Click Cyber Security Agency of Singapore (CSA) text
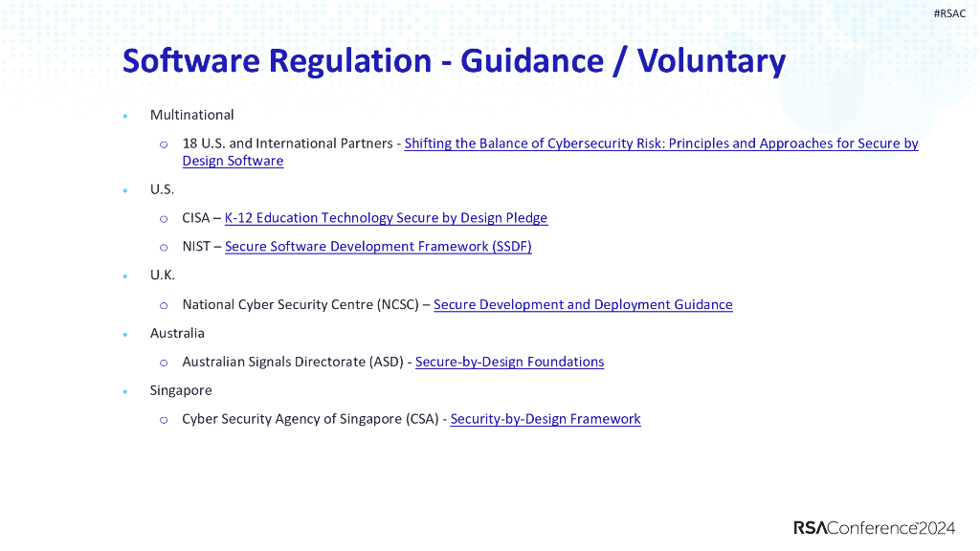 [x=311, y=419]
